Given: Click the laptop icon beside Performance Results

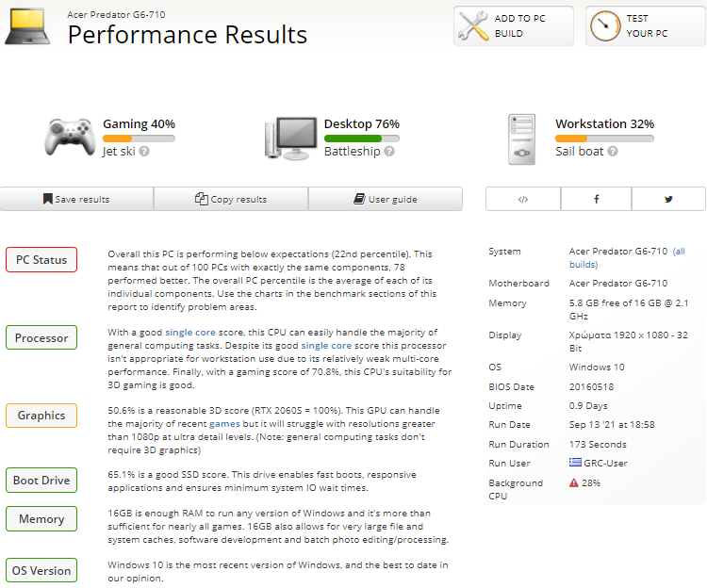Looking at the screenshot, I should click(x=27, y=26).
